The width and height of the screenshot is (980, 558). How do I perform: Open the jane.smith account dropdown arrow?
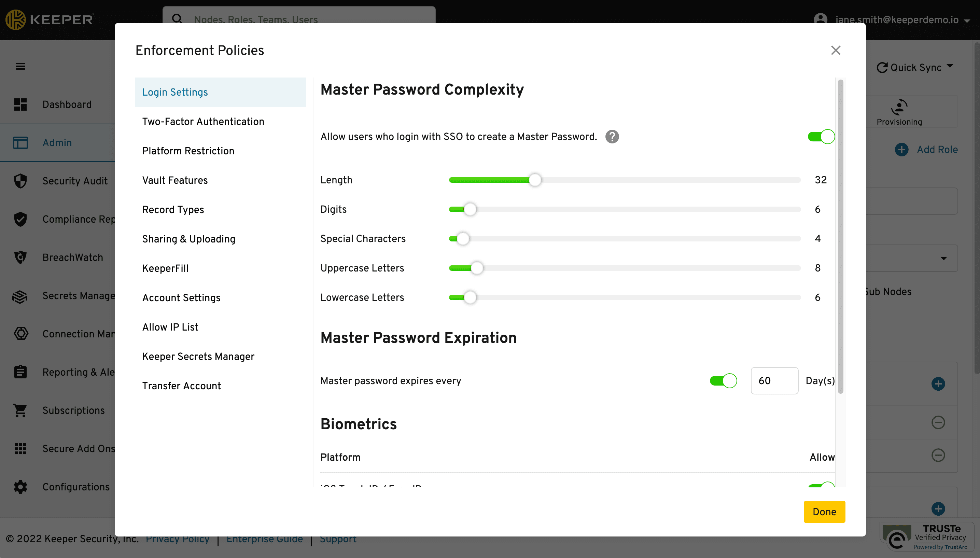967,21
